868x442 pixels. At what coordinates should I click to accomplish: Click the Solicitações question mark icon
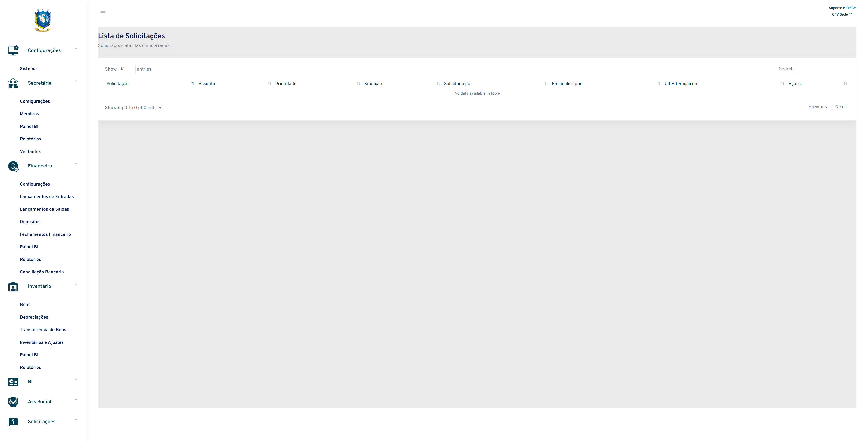click(x=13, y=422)
